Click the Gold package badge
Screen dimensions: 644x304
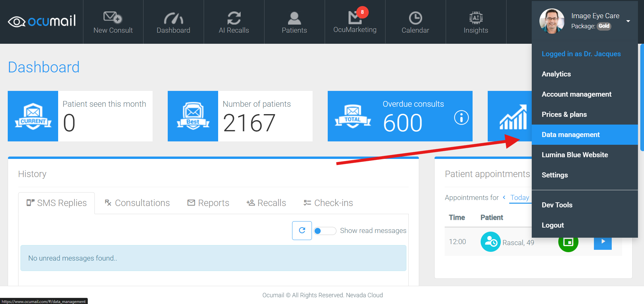pyautogui.click(x=604, y=26)
